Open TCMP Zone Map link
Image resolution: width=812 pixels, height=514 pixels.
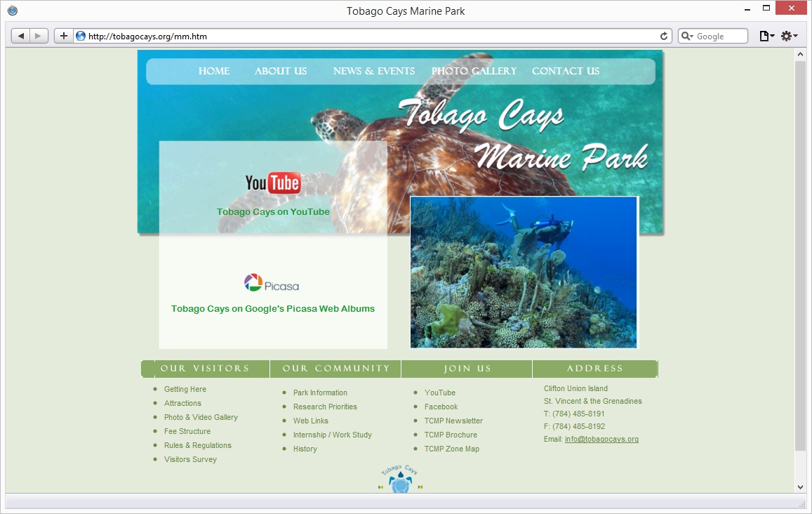tap(451, 449)
